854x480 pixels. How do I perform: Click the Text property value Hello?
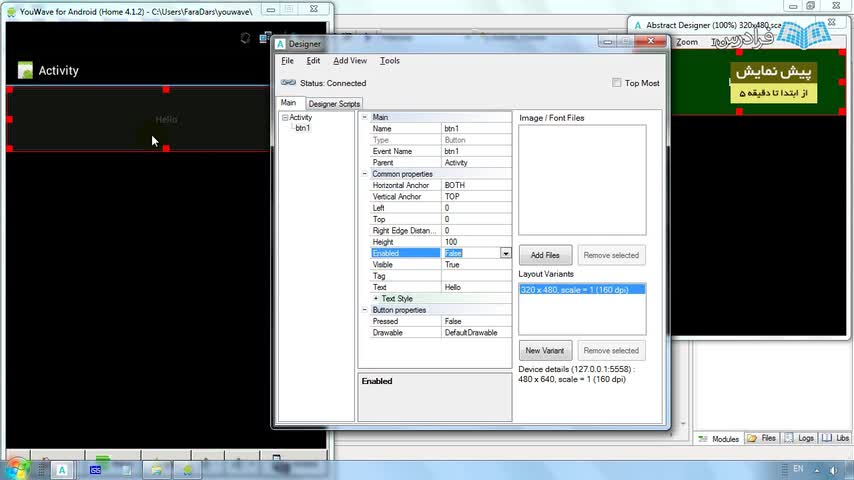coord(476,287)
